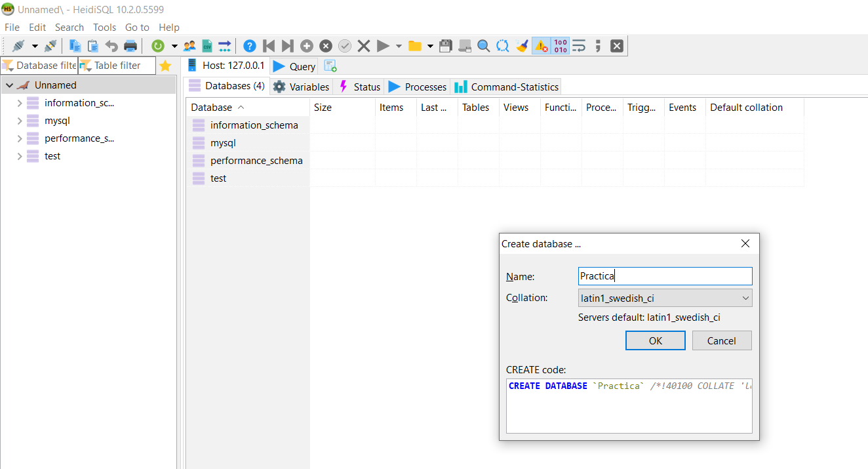868x469 pixels.
Task: Click the Last record navigation icon
Action: pos(287,46)
